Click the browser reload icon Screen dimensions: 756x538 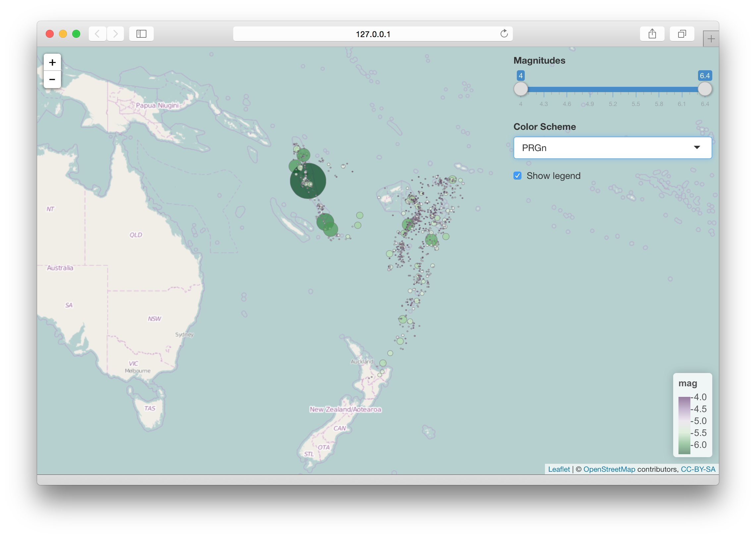tap(504, 33)
